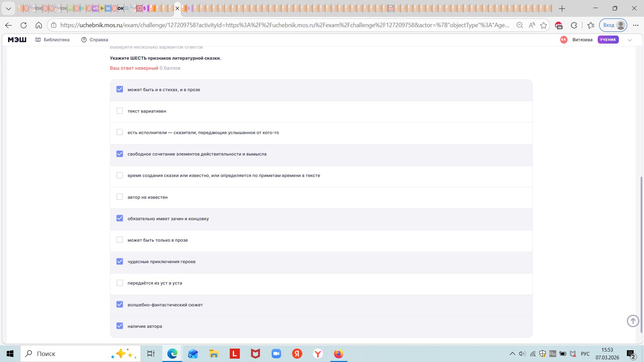This screenshot has height=362, width=644.
Task: Expand the user profile dropdown chevron
Action: tap(630, 40)
